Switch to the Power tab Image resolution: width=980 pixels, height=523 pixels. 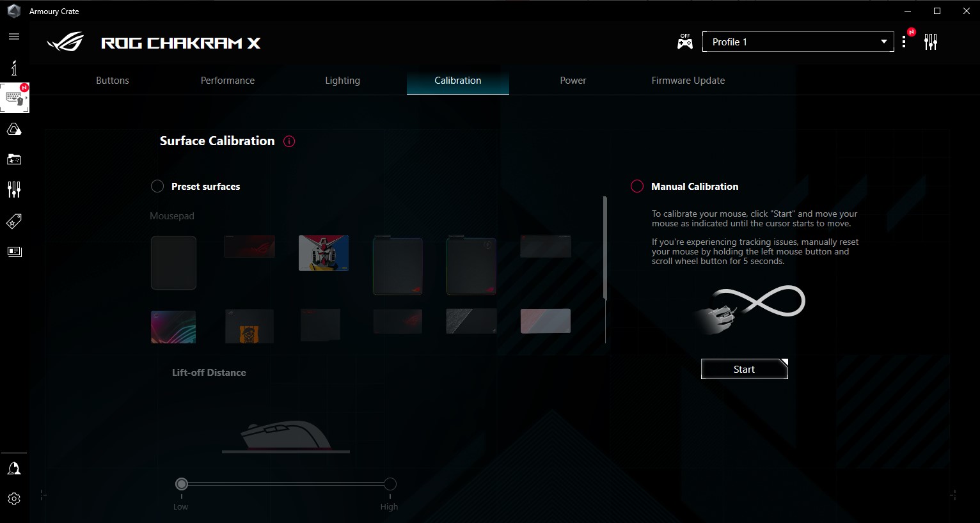pos(573,81)
